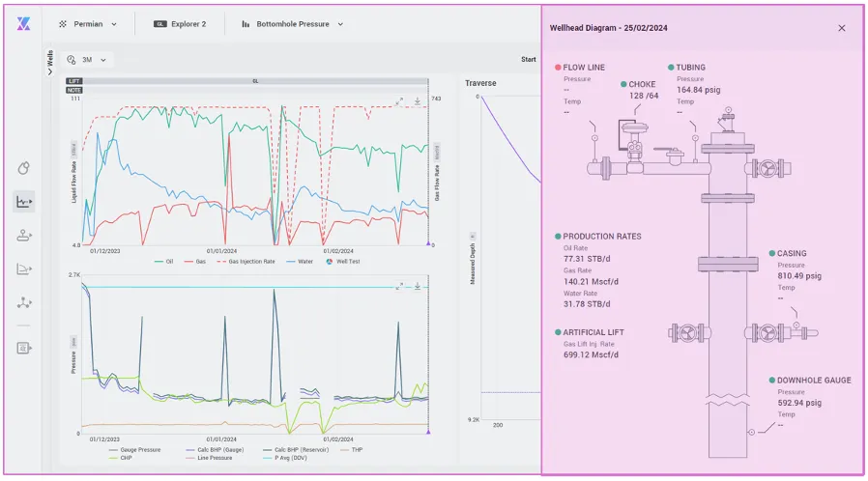Viewport: 868px width, 481px height.
Task: Click the green status dot beside TUBING
Action: click(671, 68)
